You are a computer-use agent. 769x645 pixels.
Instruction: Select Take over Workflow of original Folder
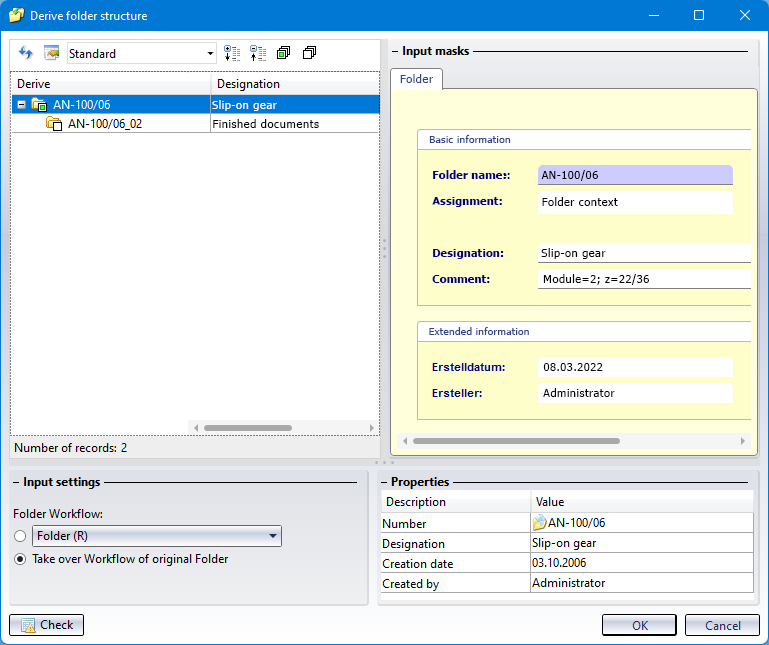tap(20, 559)
